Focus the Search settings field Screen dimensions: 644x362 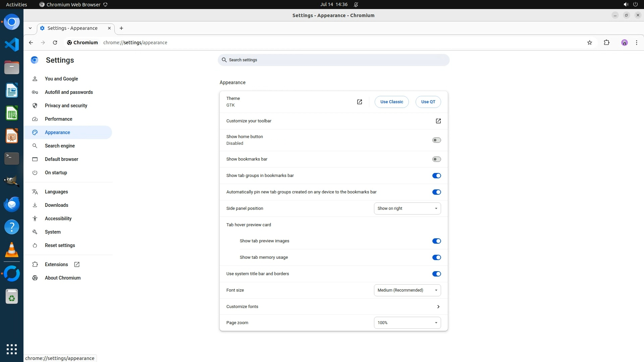(x=333, y=60)
